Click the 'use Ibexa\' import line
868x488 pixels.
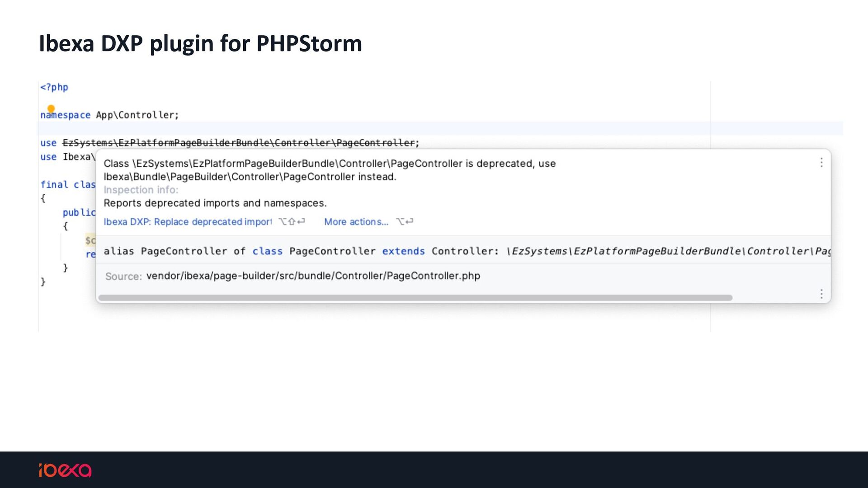(x=68, y=157)
